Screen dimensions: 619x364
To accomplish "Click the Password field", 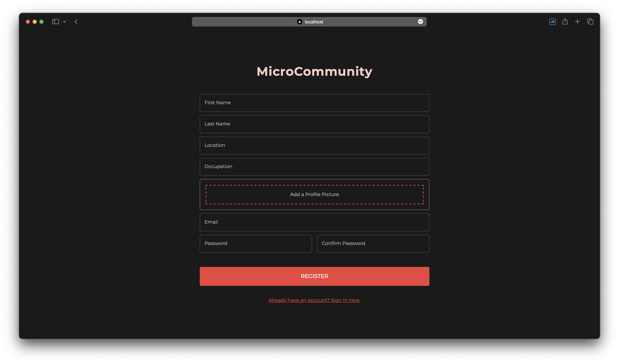I will pos(256,243).
